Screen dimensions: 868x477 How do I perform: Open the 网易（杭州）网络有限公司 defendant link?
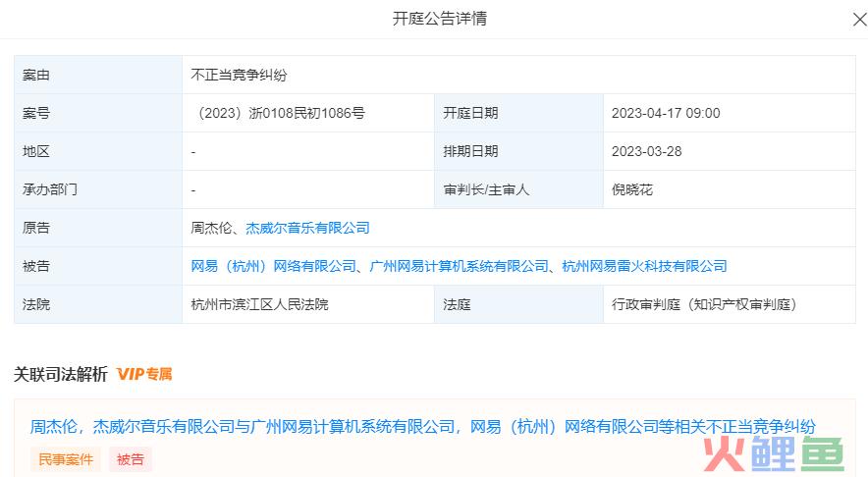274,266
